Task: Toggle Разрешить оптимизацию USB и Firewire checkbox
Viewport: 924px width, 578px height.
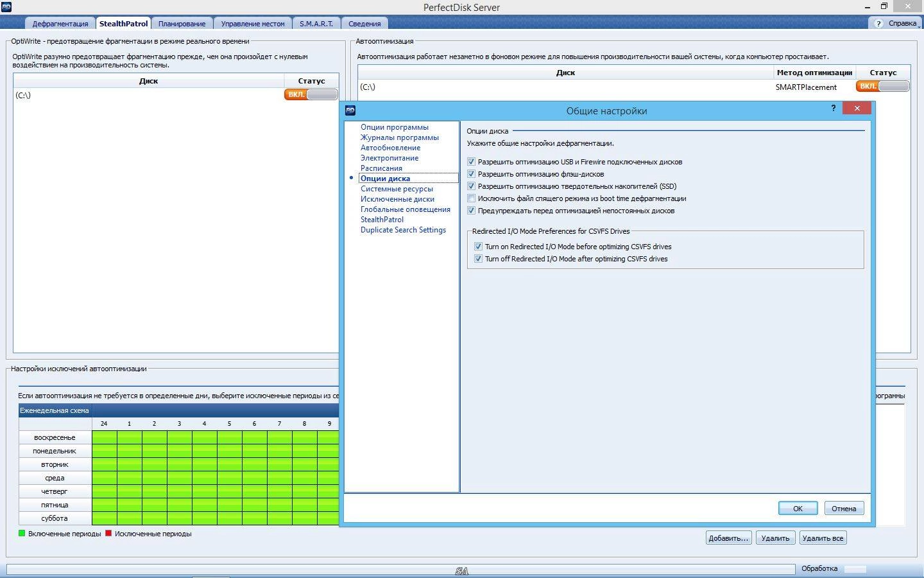Action: [471, 162]
